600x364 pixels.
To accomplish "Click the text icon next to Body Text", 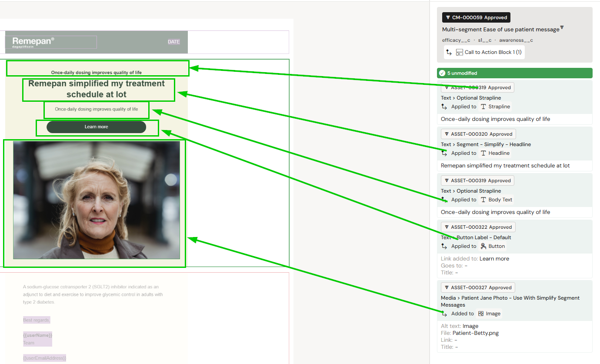I will tap(483, 200).
